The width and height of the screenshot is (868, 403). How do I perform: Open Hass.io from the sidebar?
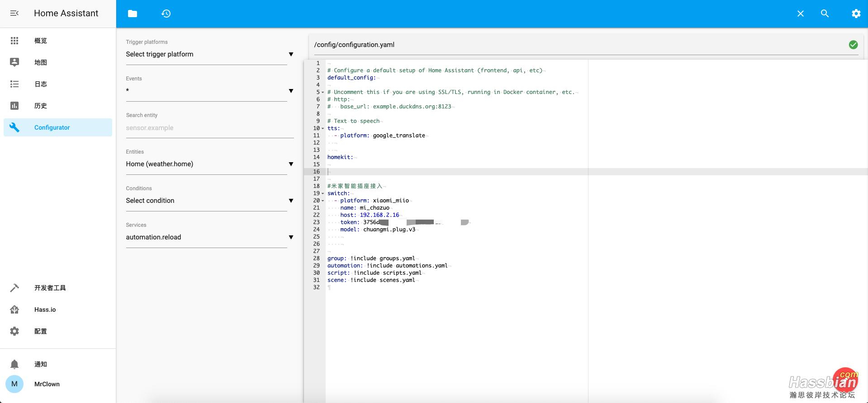coord(58,309)
